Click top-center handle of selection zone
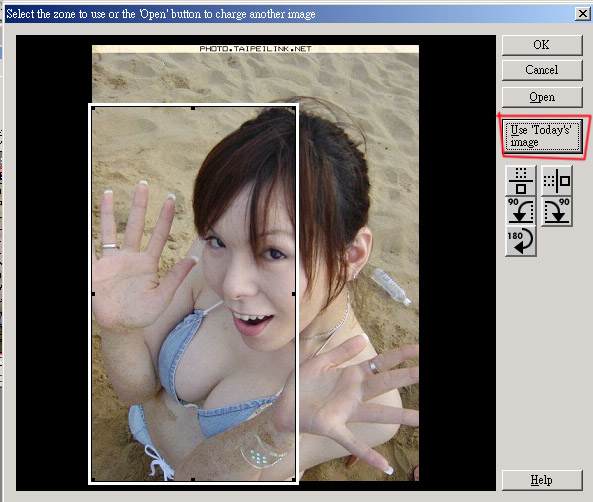This screenshot has width=593, height=502. coord(193,109)
